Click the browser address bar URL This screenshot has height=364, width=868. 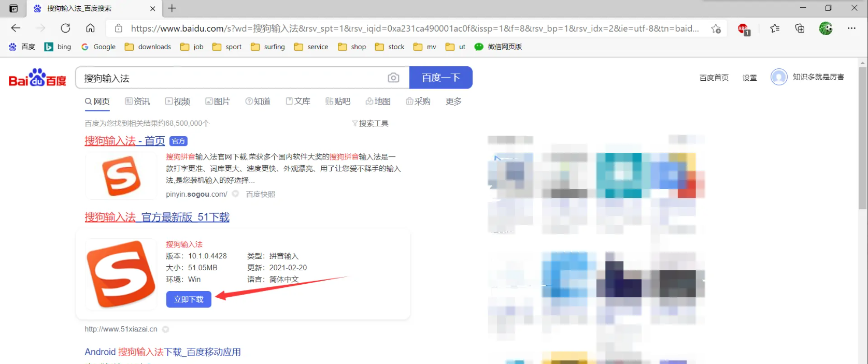(415, 28)
